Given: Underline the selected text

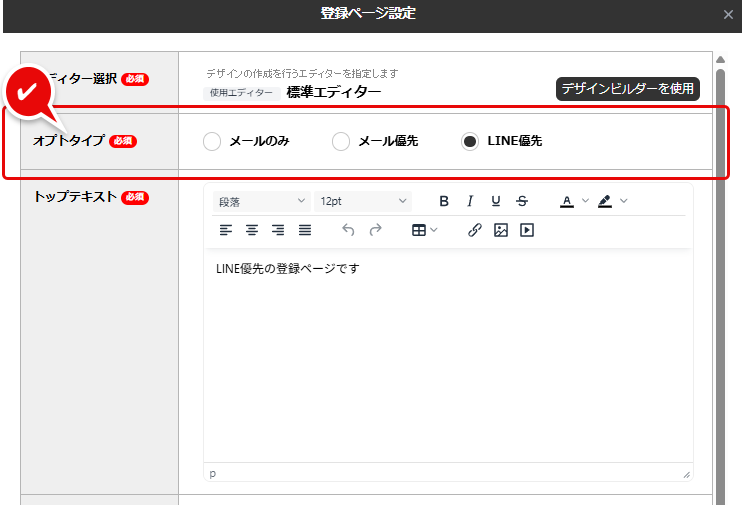Looking at the screenshot, I should tap(495, 201).
